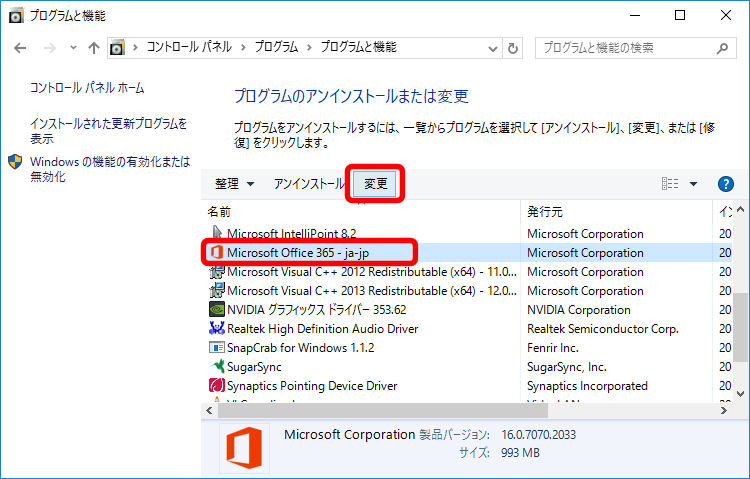
Task: Click the Forward navigation arrow
Action: (x=50, y=48)
